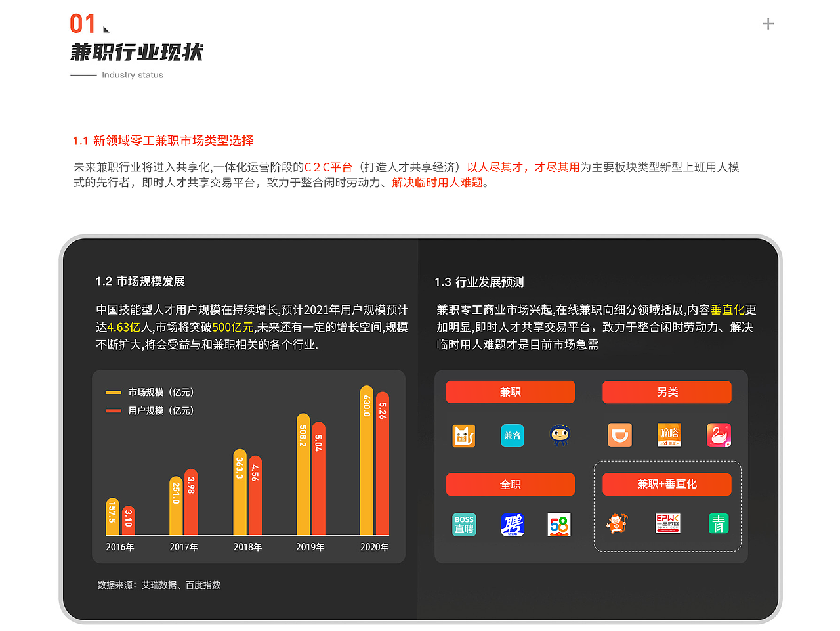Click heading 1.1 新领域零工兼职市场类型选择
The width and height of the screenshot is (840, 631).
click(163, 141)
